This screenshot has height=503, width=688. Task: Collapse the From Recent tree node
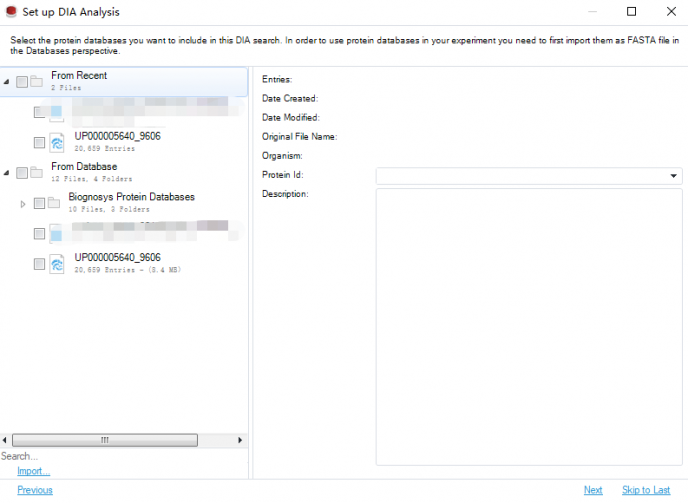coord(7,81)
